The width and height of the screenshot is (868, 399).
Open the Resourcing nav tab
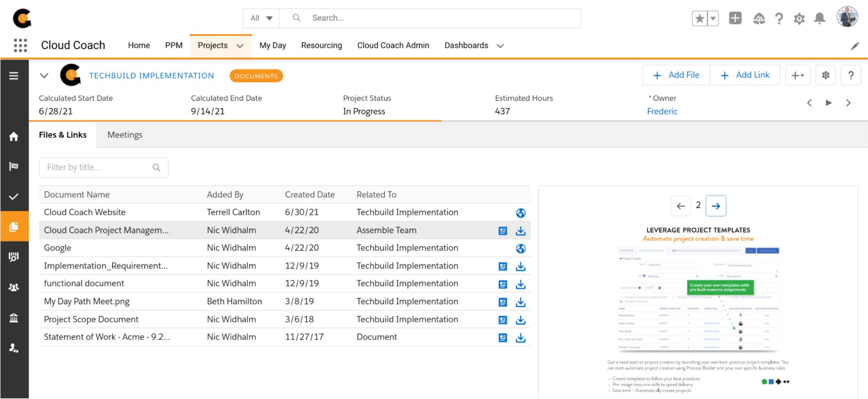coord(321,45)
